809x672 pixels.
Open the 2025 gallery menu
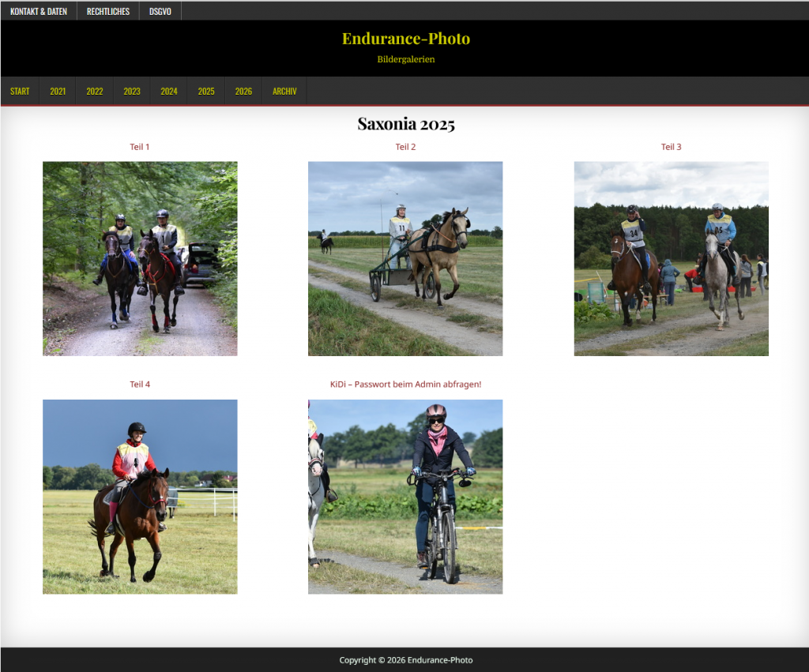point(206,92)
